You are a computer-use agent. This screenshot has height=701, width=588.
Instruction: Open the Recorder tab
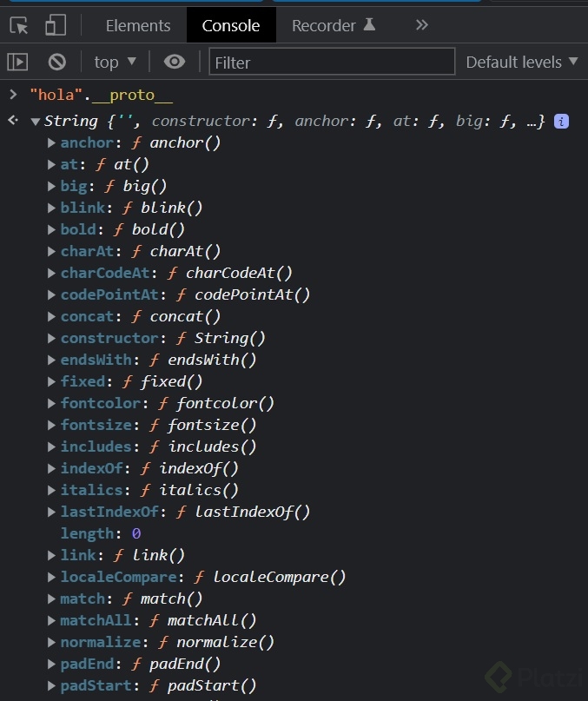pyautogui.click(x=323, y=26)
